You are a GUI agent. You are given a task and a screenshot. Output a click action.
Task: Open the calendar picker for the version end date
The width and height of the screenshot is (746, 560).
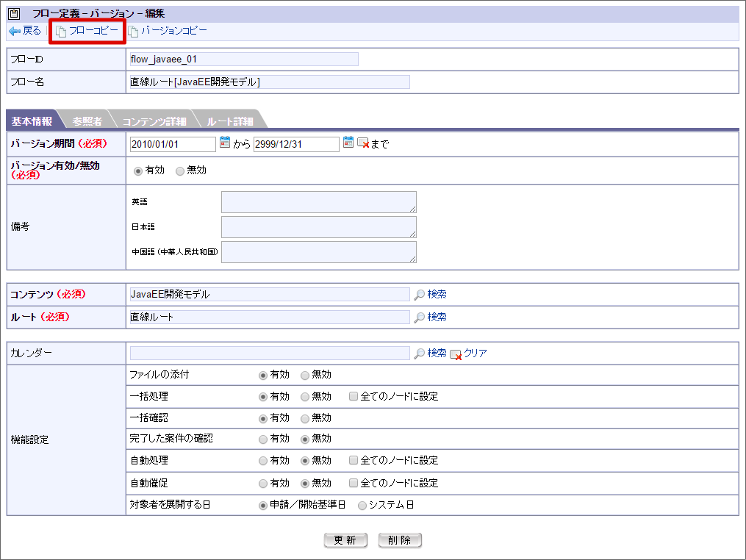click(348, 143)
